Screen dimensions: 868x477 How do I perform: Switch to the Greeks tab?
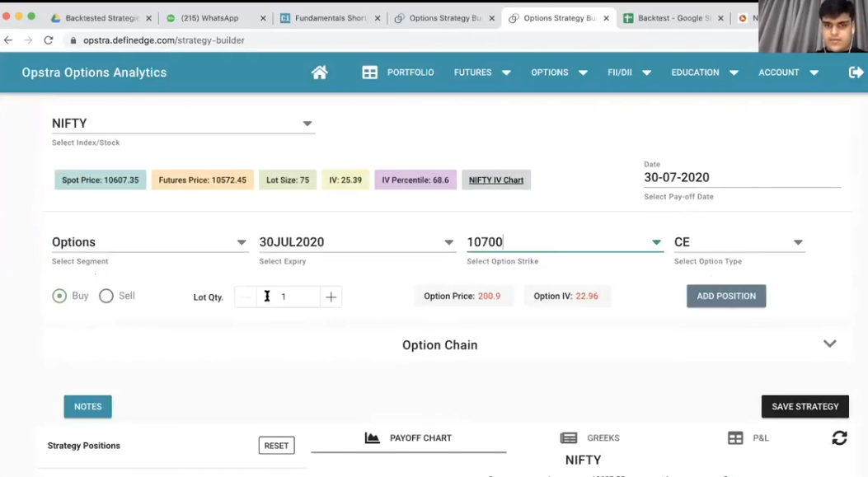(590, 438)
